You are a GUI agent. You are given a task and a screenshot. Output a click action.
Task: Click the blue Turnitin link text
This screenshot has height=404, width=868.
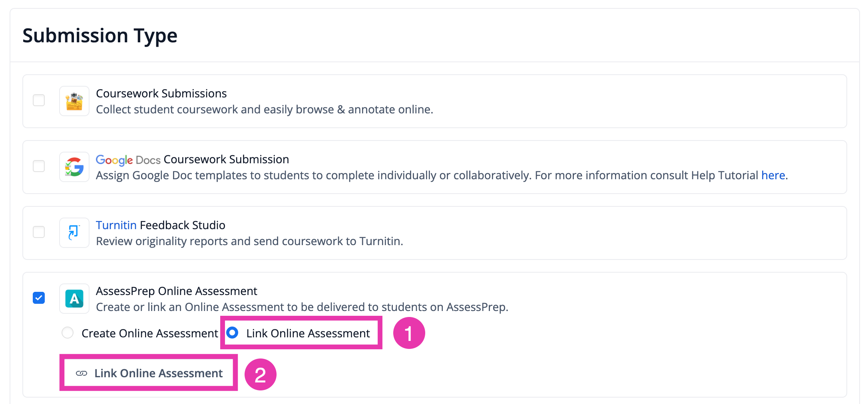pos(116,225)
